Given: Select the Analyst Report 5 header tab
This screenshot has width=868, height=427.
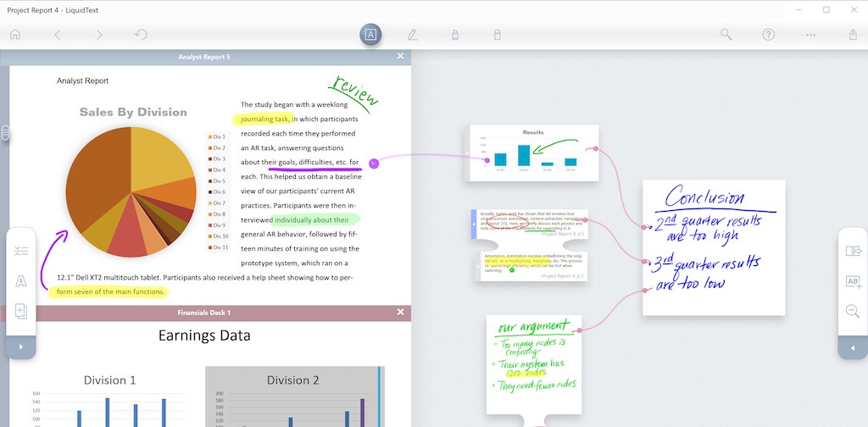Looking at the screenshot, I should (205, 57).
